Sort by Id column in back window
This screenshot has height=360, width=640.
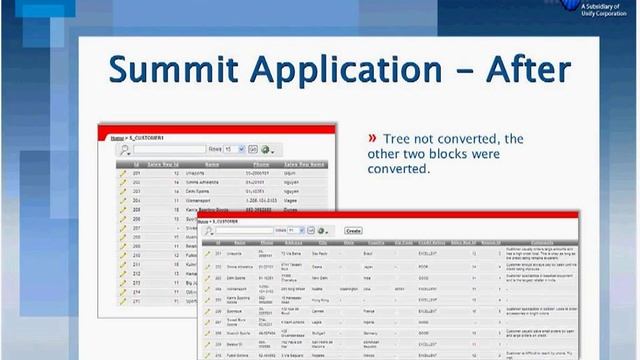click(136, 164)
